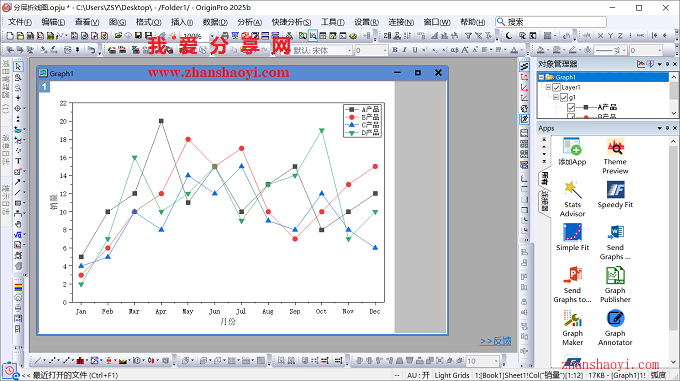Open the 文件 menu
The width and height of the screenshot is (680, 381).
pyautogui.click(x=20, y=22)
